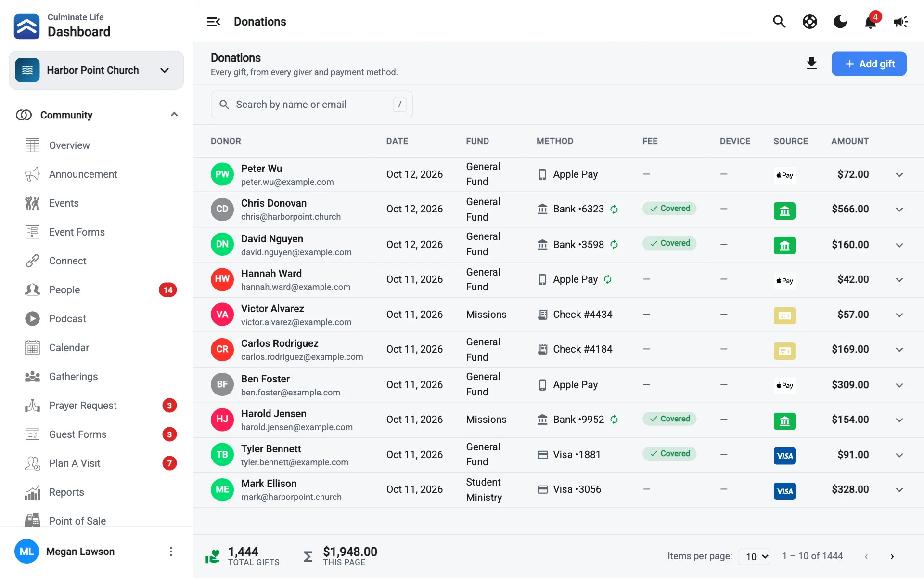The height and width of the screenshot is (578, 924).
Task: Expand Chris Donovan's $566.00 donation row
Action: click(899, 210)
